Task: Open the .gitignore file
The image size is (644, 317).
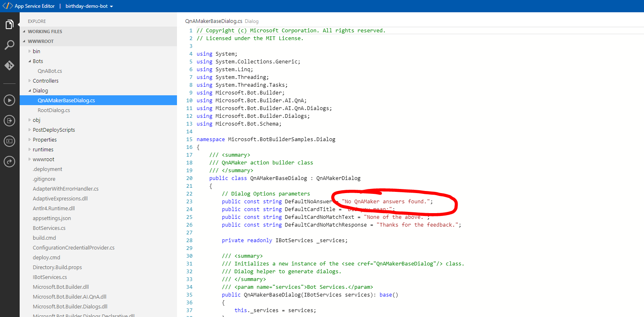Action: (x=44, y=179)
